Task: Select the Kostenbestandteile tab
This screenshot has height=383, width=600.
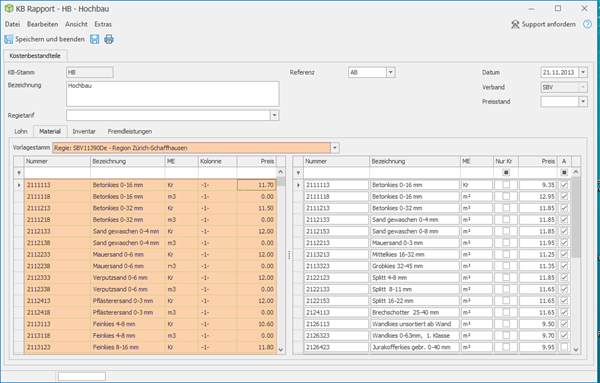Action: pos(35,56)
